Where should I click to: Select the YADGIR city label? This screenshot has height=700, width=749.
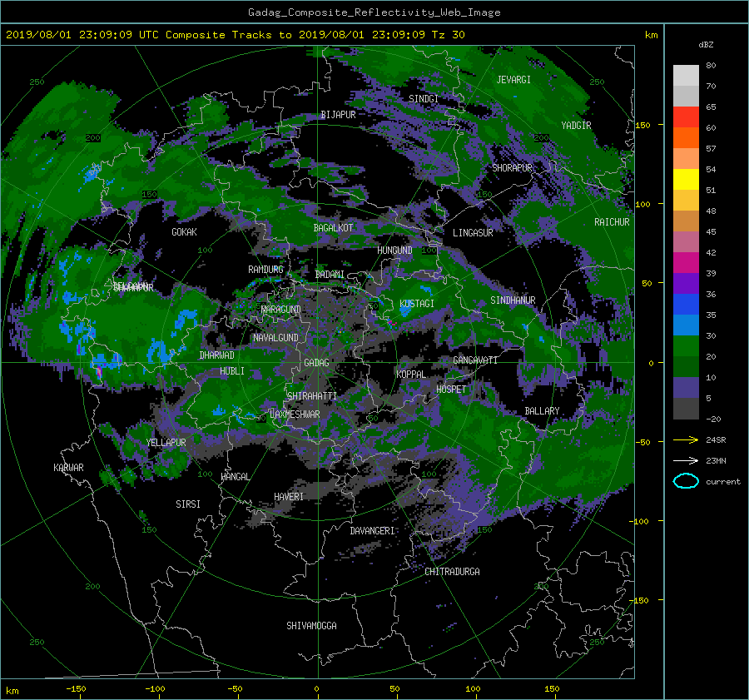coord(576,126)
